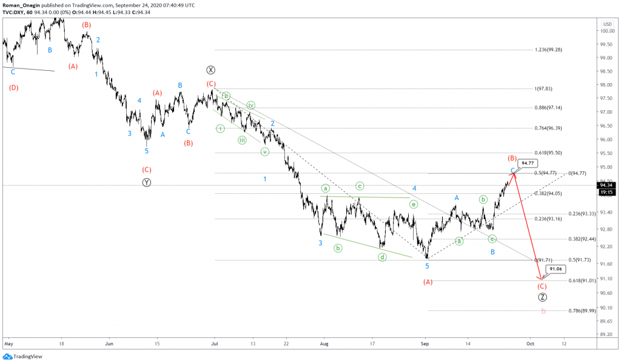Viewport: 621px width, 364px height.
Task: Click the 0(94.77) Fibonacci level label
Action: point(577,173)
